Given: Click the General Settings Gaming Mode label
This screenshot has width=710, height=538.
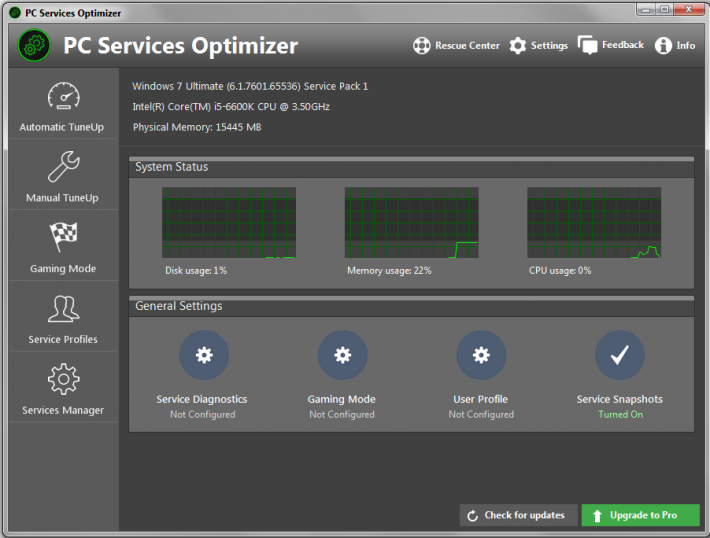Looking at the screenshot, I should 341,399.
